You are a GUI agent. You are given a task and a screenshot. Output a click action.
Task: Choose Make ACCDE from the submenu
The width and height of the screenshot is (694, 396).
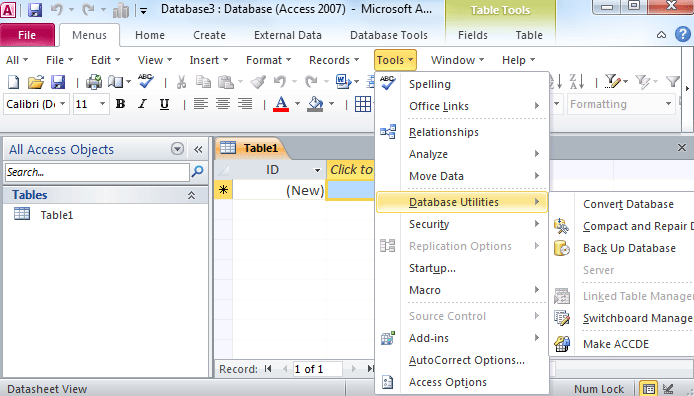(x=616, y=344)
